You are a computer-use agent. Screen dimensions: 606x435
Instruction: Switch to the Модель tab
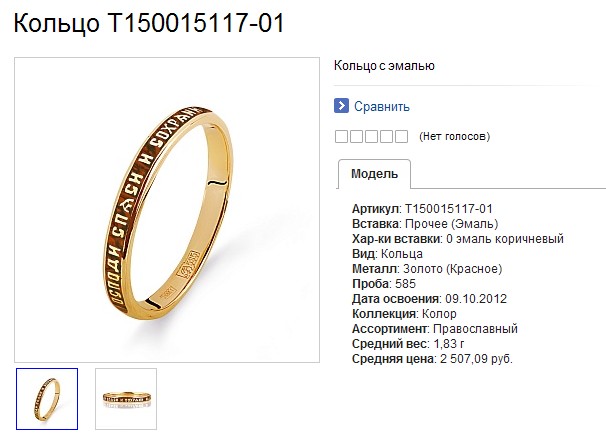[374, 174]
